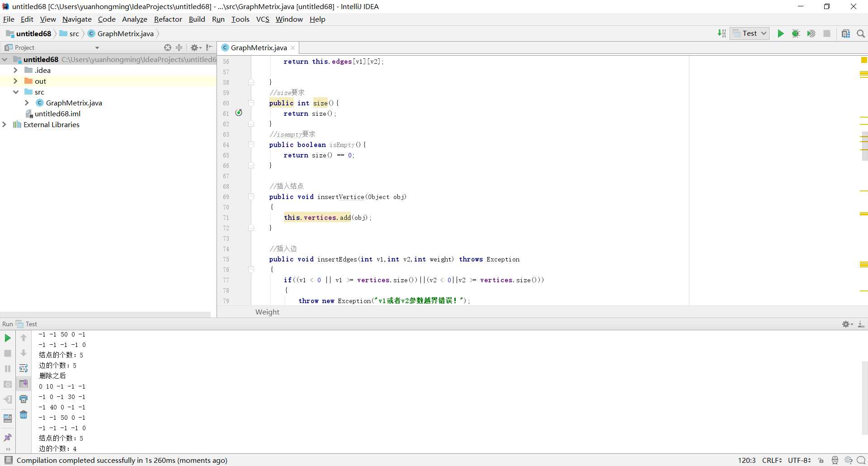The width and height of the screenshot is (868, 466).
Task: Move down the stack trace arrow
Action: click(24, 353)
